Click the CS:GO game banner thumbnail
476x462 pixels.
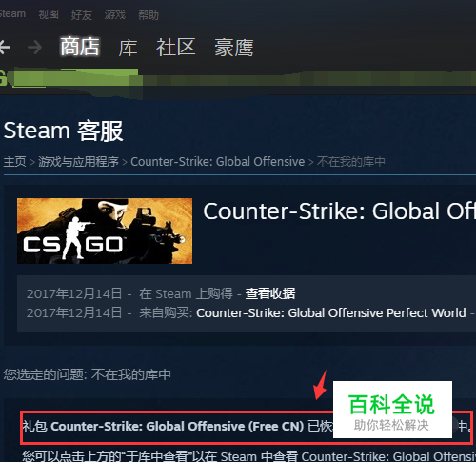point(105,231)
